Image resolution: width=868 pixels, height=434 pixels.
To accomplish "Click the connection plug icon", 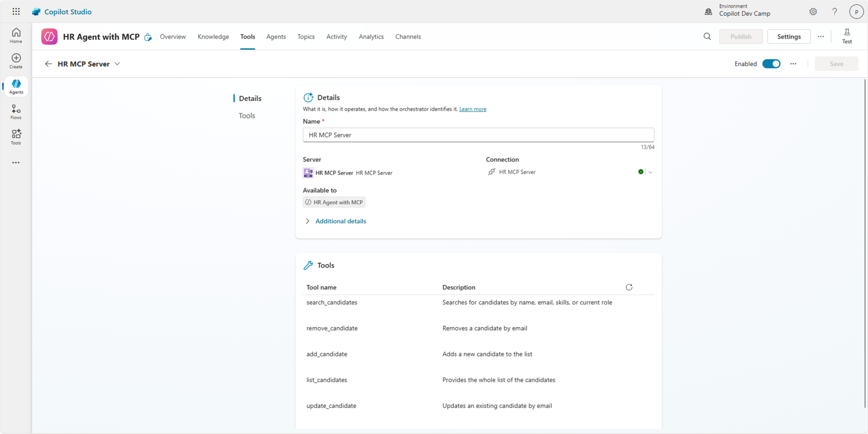I will point(492,172).
